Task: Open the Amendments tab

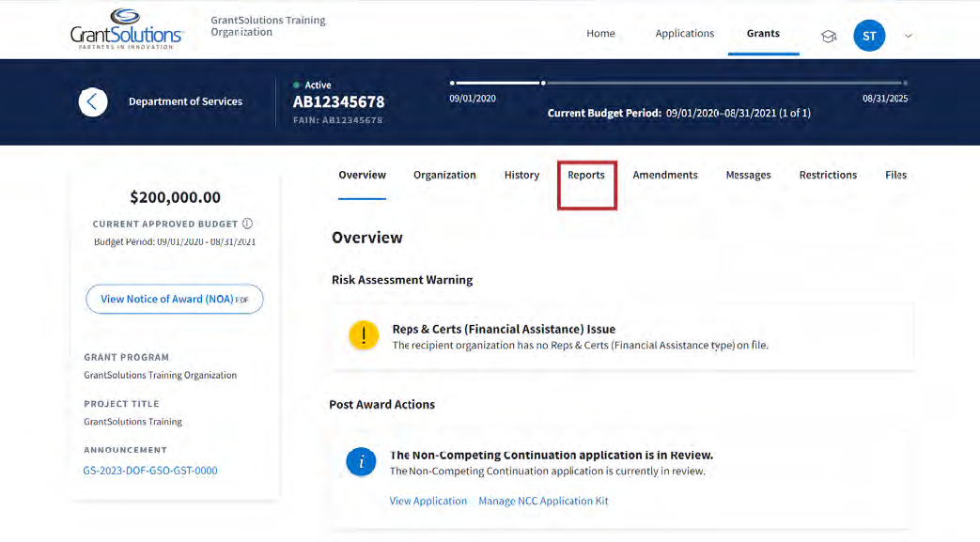Action: point(665,176)
